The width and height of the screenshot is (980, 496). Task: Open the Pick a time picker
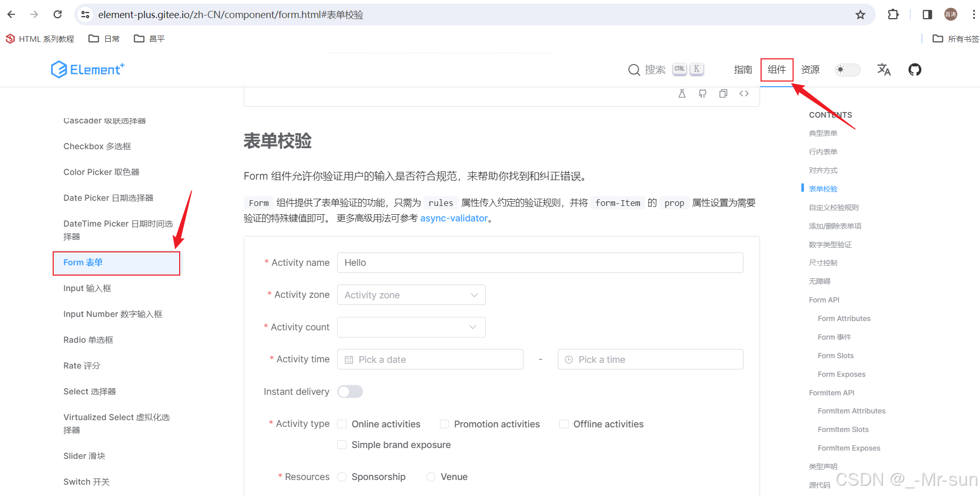651,359
